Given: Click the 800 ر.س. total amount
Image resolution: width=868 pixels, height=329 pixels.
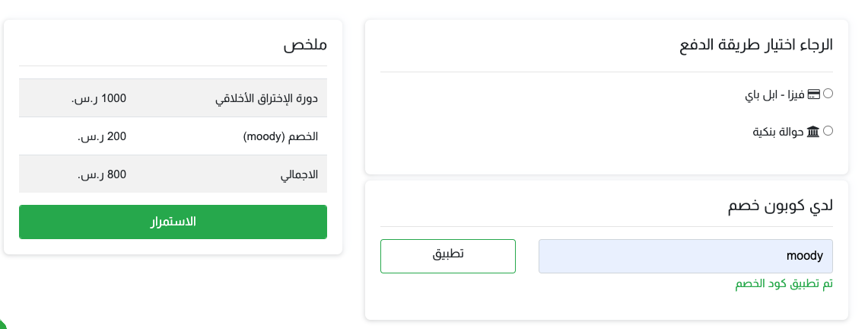Looking at the screenshot, I should 102,175.
